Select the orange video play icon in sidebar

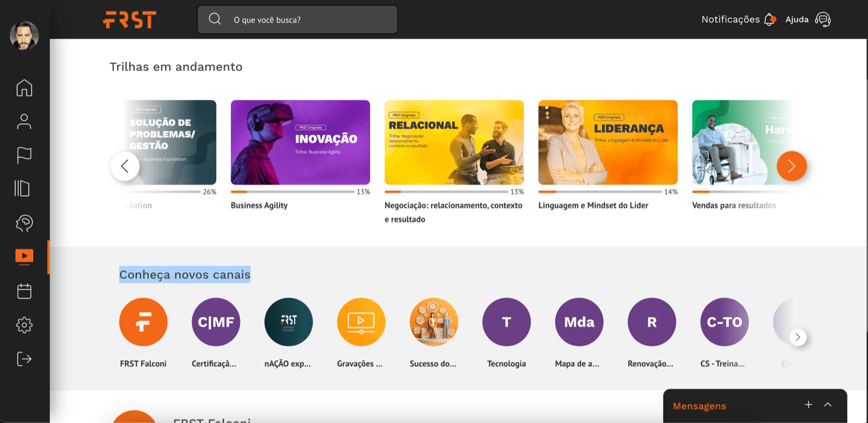pyautogui.click(x=24, y=256)
